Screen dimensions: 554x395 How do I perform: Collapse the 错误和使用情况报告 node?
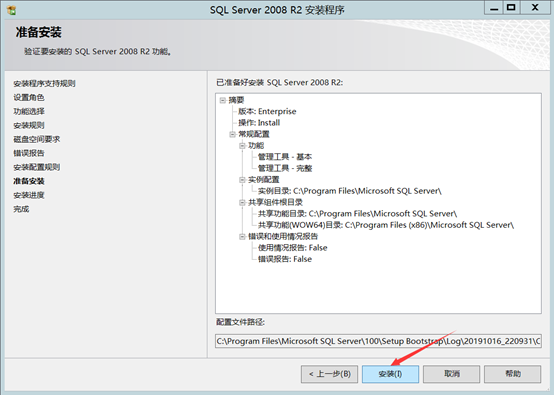tap(242, 236)
